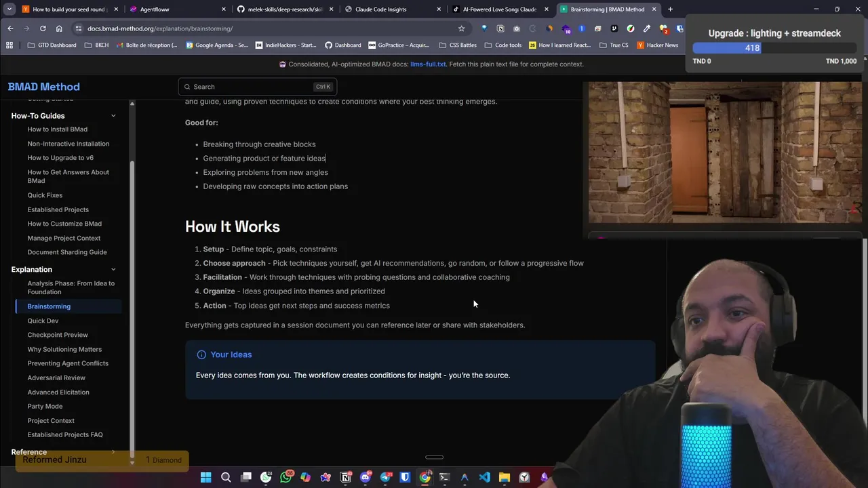Open the browser home page icon
Image resolution: width=868 pixels, height=488 pixels.
click(x=59, y=28)
